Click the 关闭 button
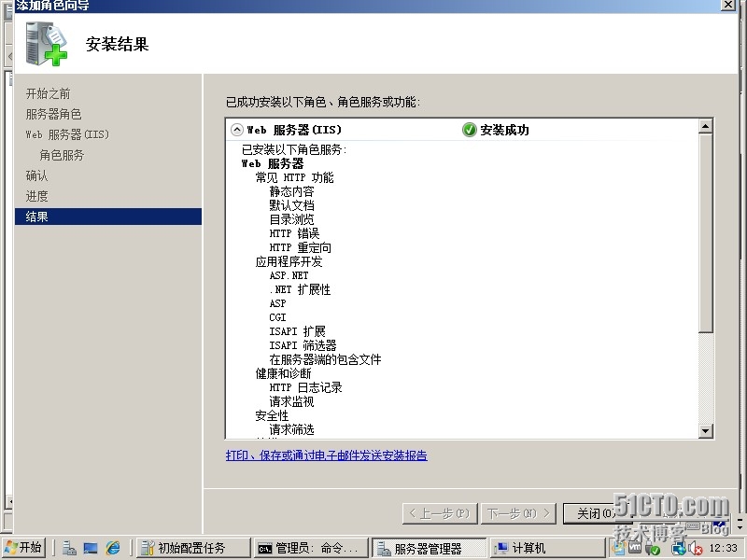Image resolution: width=747 pixels, height=560 pixels. point(596,513)
